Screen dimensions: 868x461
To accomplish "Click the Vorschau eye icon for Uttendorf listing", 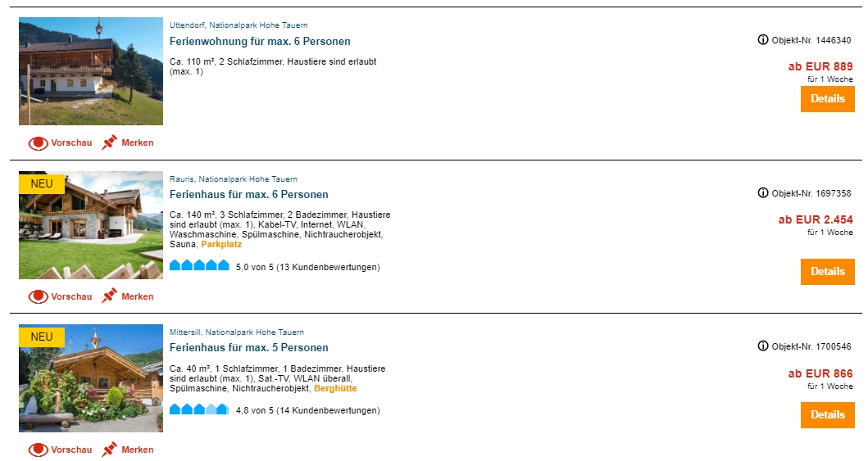I will (x=39, y=143).
